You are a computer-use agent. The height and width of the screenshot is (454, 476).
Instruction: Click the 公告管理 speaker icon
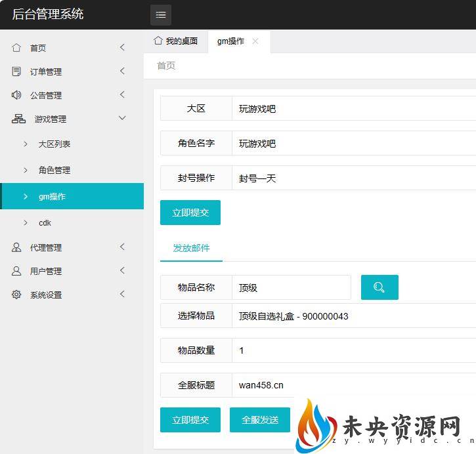tap(16, 95)
